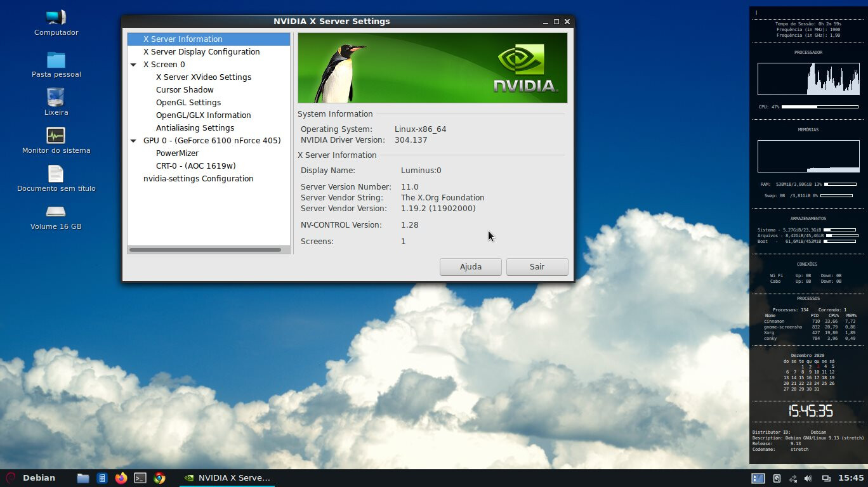Click the Ajuda button
The image size is (868, 487).
pyautogui.click(x=470, y=267)
